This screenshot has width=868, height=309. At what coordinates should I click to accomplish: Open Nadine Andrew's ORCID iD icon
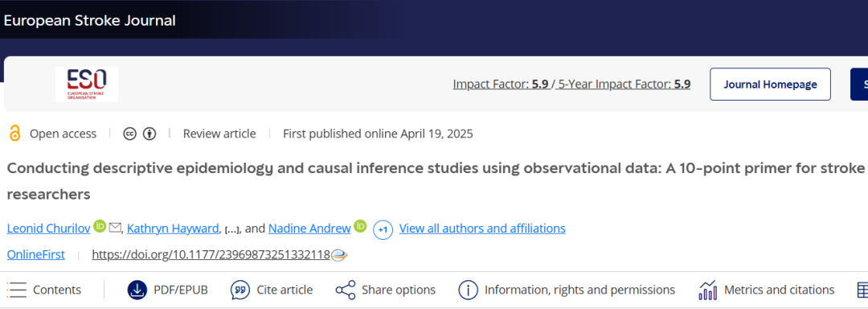click(360, 226)
